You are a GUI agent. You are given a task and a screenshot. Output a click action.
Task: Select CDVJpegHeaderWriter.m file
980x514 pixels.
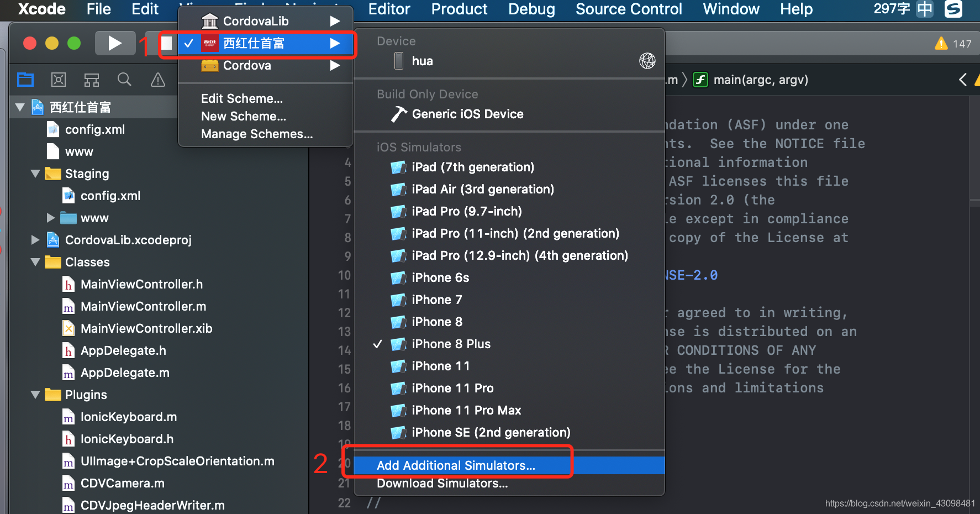tap(152, 505)
